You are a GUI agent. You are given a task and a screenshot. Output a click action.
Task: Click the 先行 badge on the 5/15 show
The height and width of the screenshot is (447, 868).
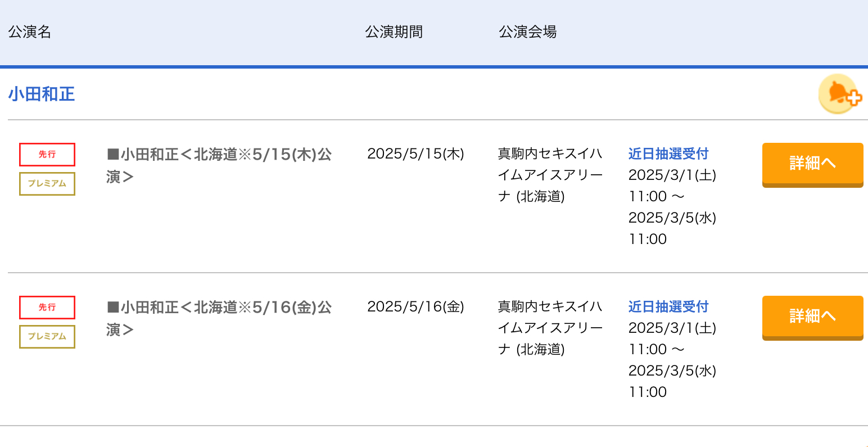click(x=47, y=155)
